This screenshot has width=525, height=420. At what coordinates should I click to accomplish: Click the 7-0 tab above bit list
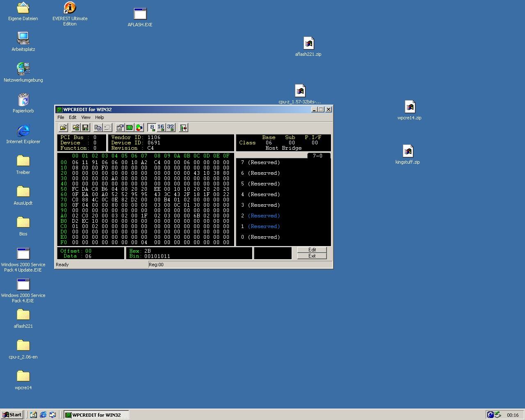(x=318, y=156)
